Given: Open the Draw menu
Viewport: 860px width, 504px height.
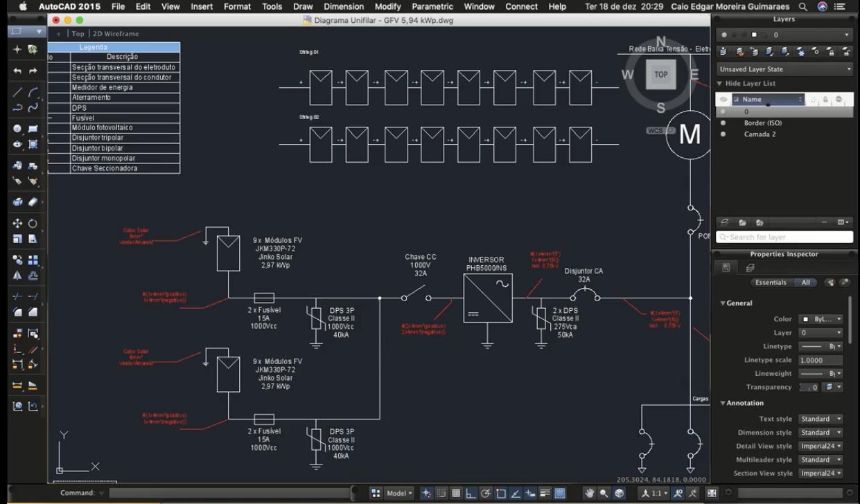Looking at the screenshot, I should [x=303, y=6].
